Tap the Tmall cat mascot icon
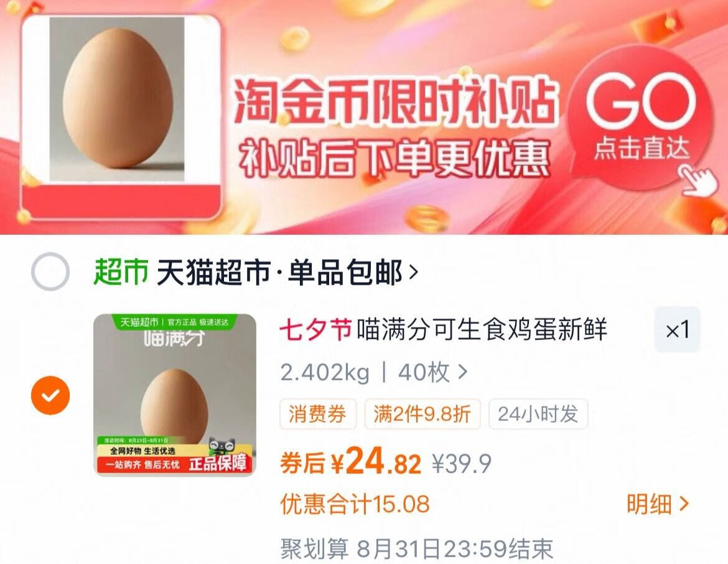This screenshot has height=564, width=728. [x=222, y=447]
